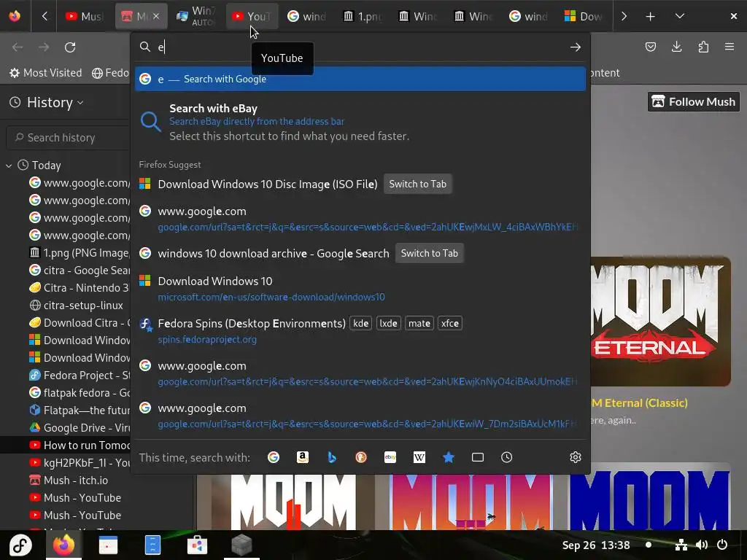Open Download Windows 10 microsoft.com suggestion
Screen dimensions: 747x560
click(x=360, y=289)
